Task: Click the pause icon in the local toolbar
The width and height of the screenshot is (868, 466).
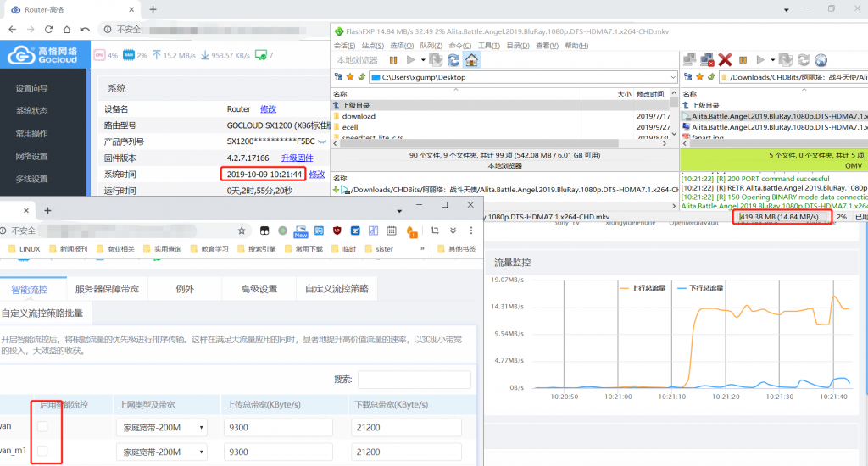Action: coord(393,60)
